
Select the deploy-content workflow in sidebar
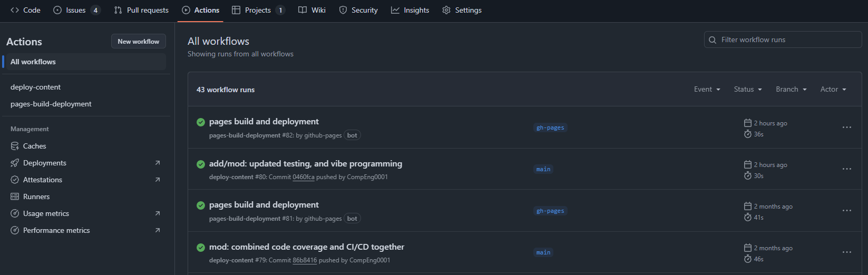pos(35,87)
